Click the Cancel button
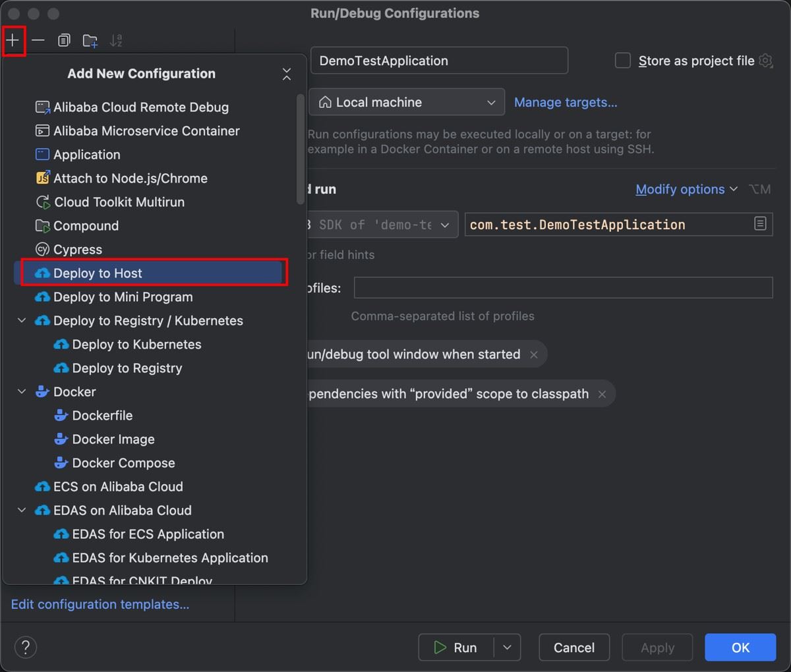Screen dimensions: 791x672 [573, 647]
